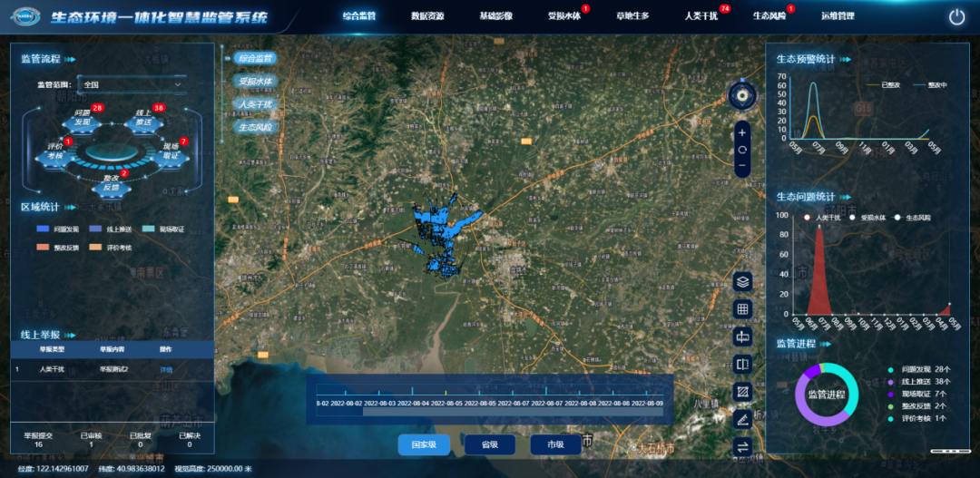Click the arrow icon beside 线上举报 heading

(70, 336)
